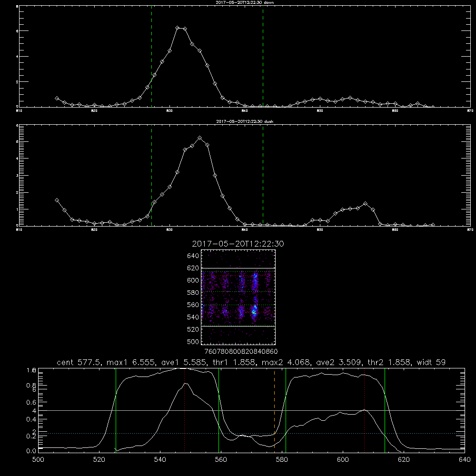
Task: Click the 'max2 4.068' stat text
Action: click(x=287, y=362)
